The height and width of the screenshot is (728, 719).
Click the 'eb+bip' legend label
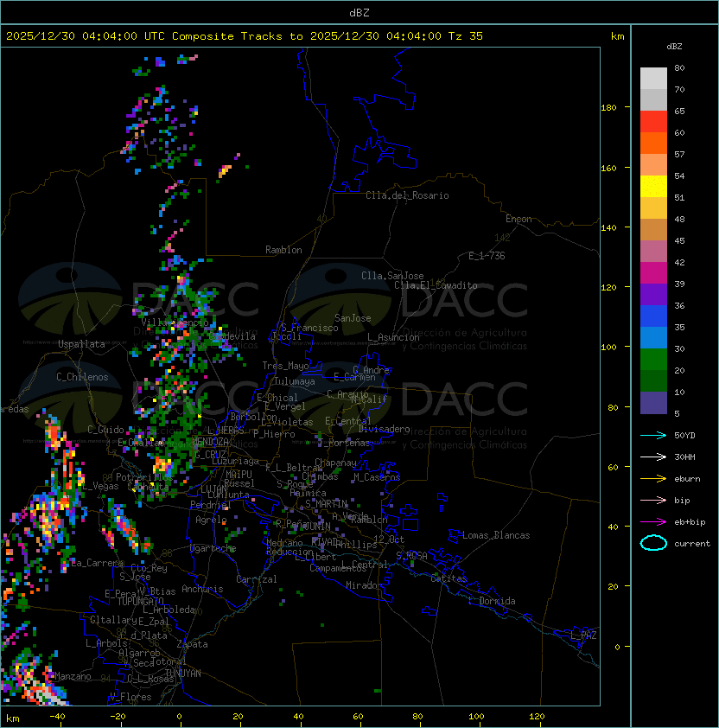click(x=690, y=522)
